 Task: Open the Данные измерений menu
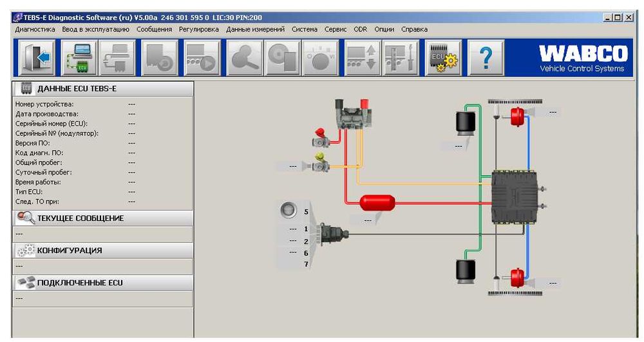(x=255, y=29)
